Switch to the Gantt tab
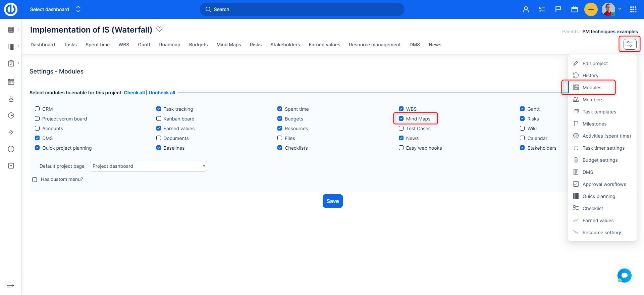Image resolution: width=644 pixels, height=295 pixels. [144, 45]
